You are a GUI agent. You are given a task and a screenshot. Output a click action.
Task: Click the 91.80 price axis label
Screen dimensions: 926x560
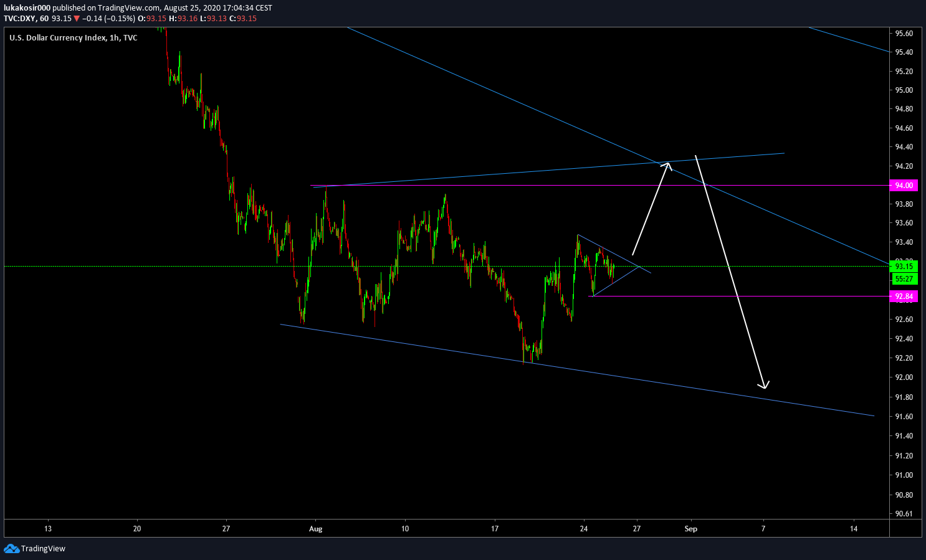click(904, 397)
